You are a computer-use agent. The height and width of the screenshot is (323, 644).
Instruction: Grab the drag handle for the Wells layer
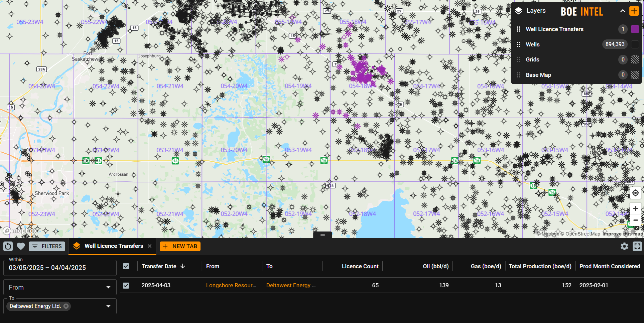pyautogui.click(x=518, y=44)
